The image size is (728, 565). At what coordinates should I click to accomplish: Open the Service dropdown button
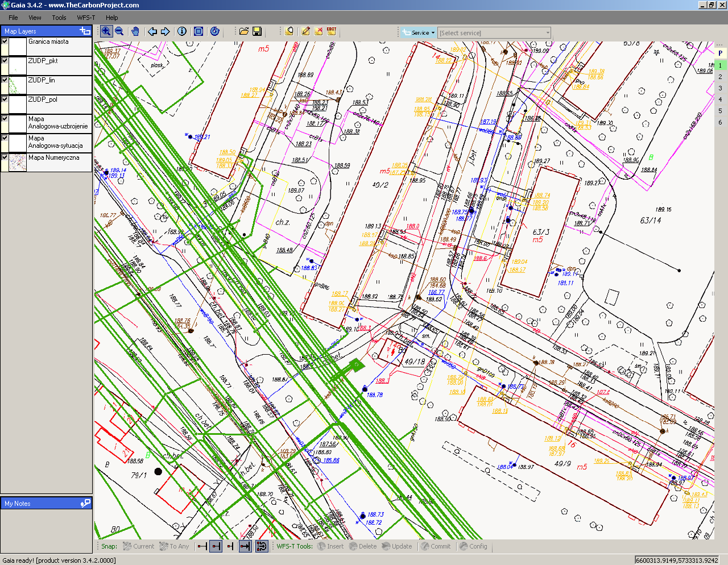pos(419,32)
